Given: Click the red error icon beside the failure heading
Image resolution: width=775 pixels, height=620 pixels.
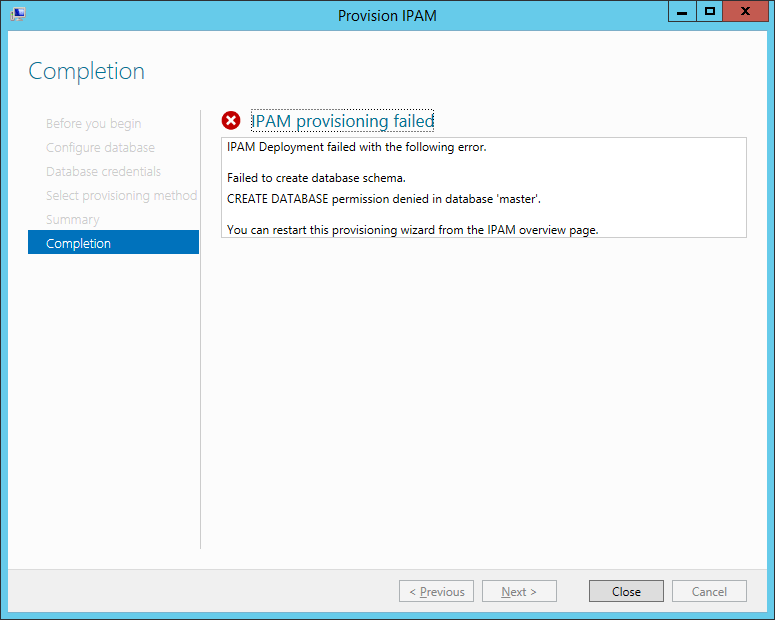Looking at the screenshot, I should pos(231,121).
